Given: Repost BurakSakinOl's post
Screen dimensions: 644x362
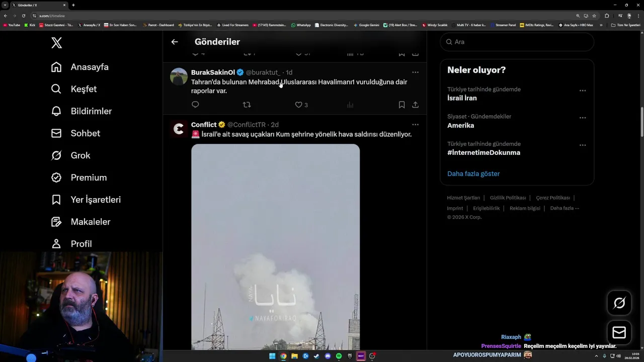Looking at the screenshot, I should (247, 105).
